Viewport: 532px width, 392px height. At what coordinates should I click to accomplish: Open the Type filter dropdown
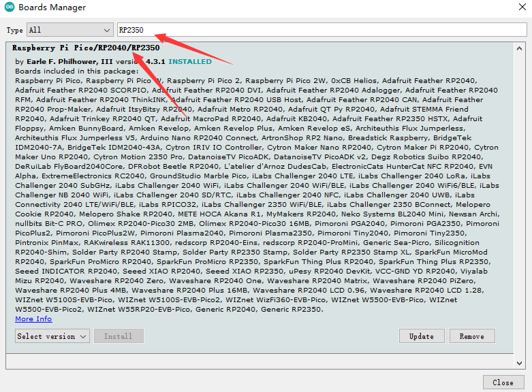[x=70, y=30]
